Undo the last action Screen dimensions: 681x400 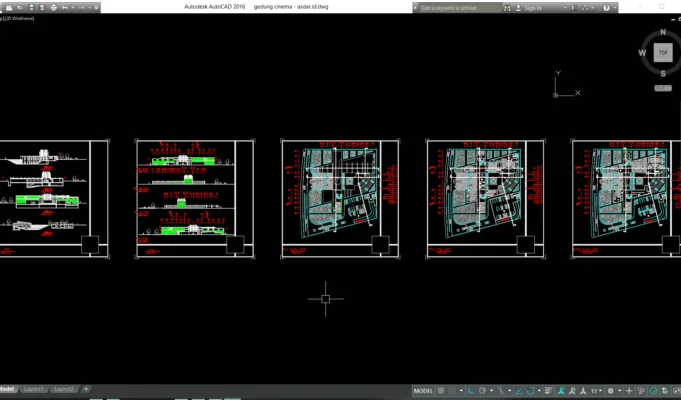tap(64, 7)
